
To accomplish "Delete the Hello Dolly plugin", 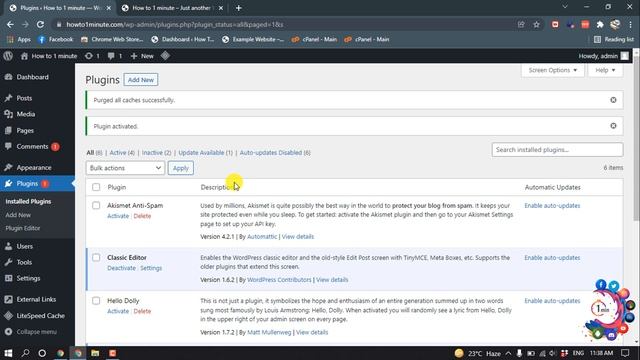I will pyautogui.click(x=142, y=311).
